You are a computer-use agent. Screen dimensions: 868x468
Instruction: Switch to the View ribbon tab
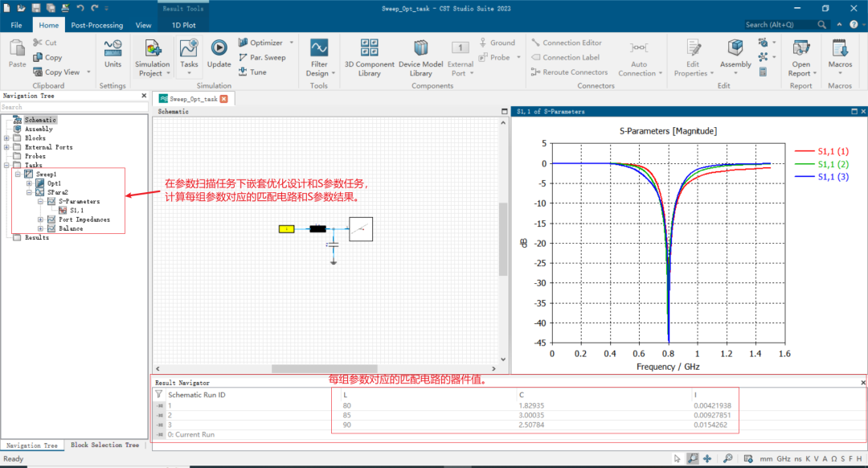coord(143,25)
